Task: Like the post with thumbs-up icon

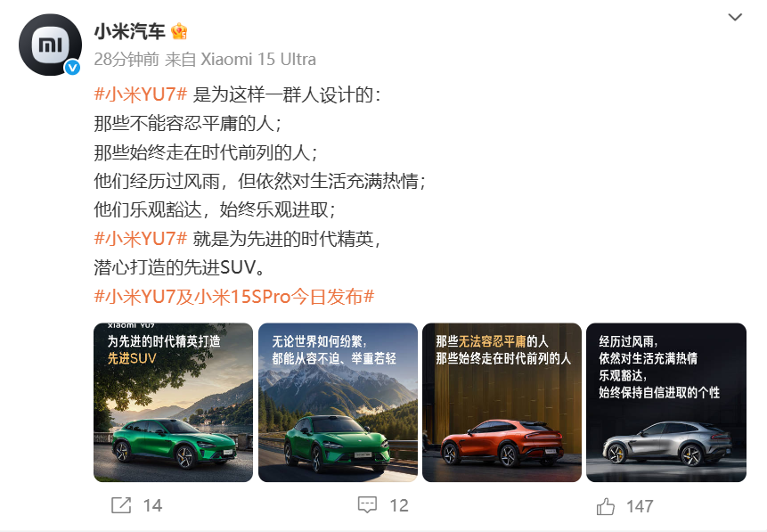Action: [606, 506]
